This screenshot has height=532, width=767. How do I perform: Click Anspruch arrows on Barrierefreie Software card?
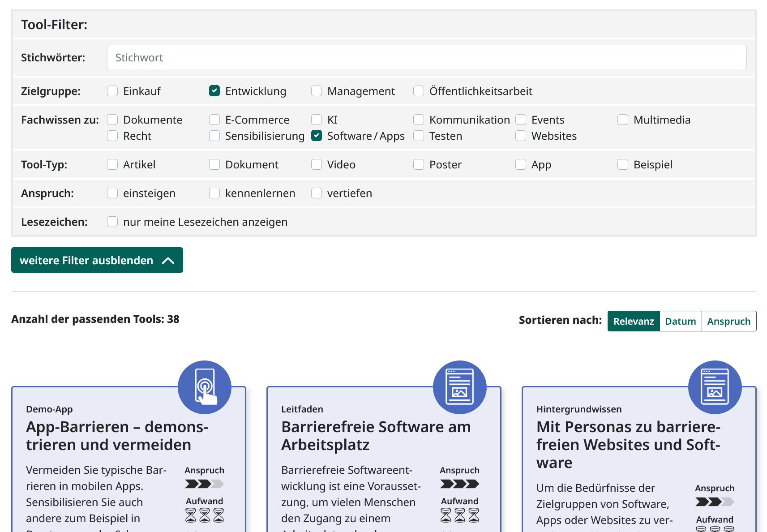(460, 484)
